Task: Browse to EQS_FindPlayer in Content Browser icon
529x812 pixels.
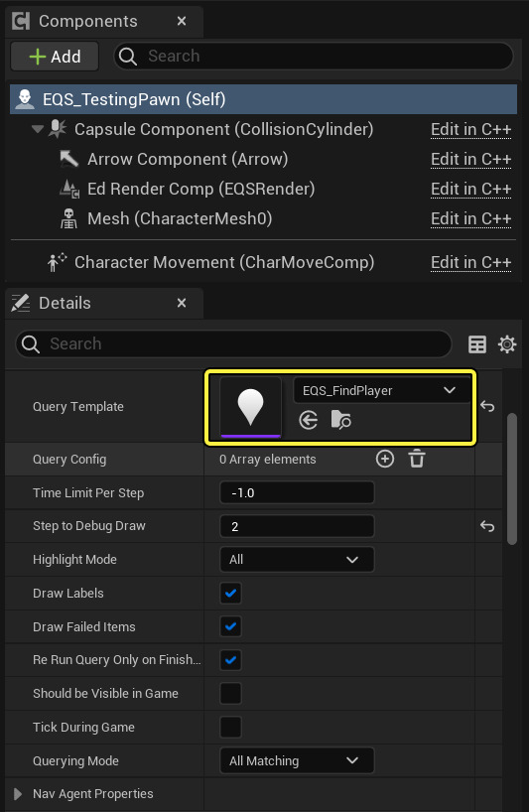Action: 340,420
